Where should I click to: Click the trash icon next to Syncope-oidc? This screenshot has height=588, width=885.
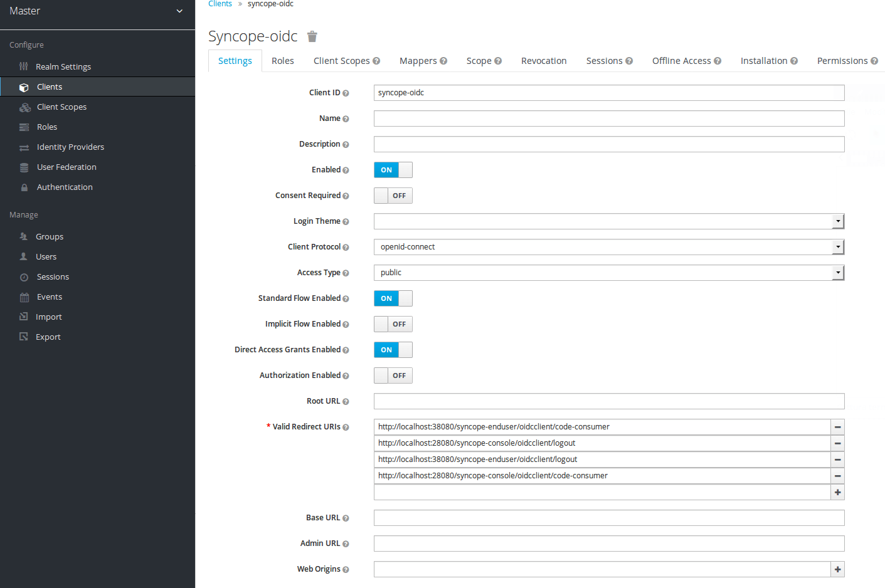pyautogui.click(x=312, y=36)
